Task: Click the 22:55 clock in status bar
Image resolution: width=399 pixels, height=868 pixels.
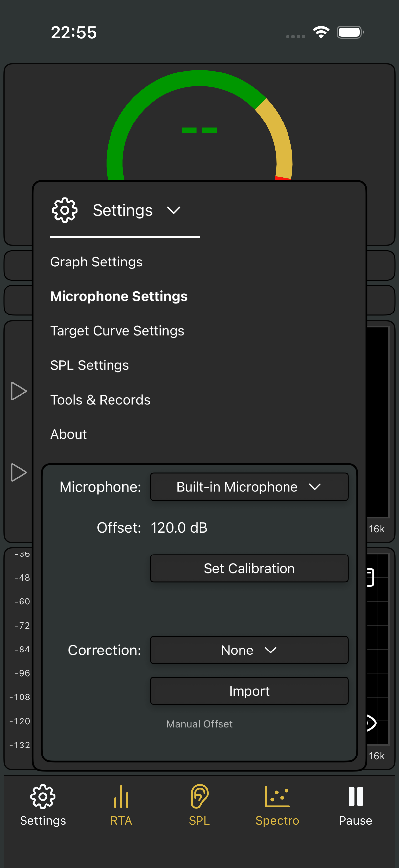Action: point(74,33)
